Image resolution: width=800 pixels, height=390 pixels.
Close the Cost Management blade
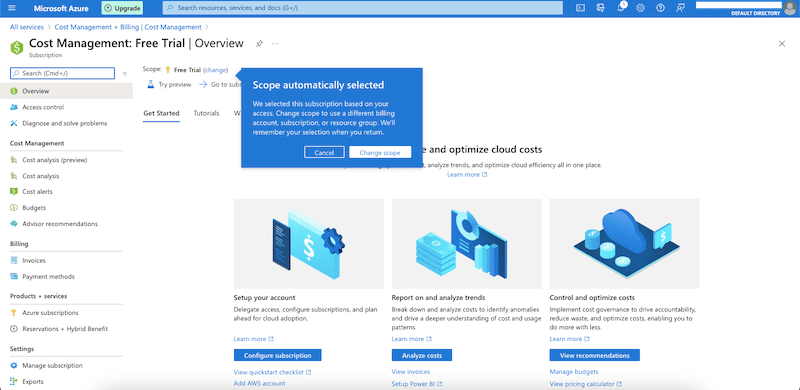point(782,44)
